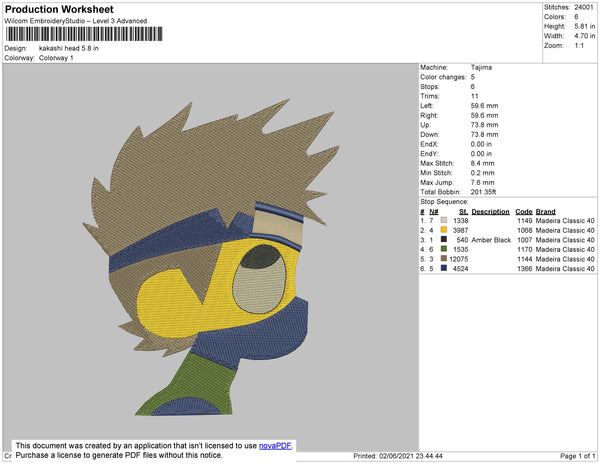This screenshot has height=464, width=600.
Task: Select the Amber Black description text
Action: 491,240
